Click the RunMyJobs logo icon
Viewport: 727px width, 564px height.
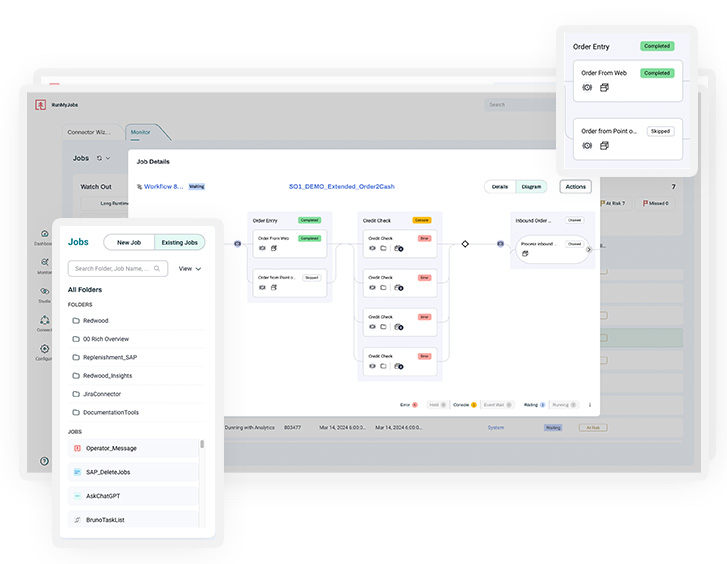pos(41,104)
